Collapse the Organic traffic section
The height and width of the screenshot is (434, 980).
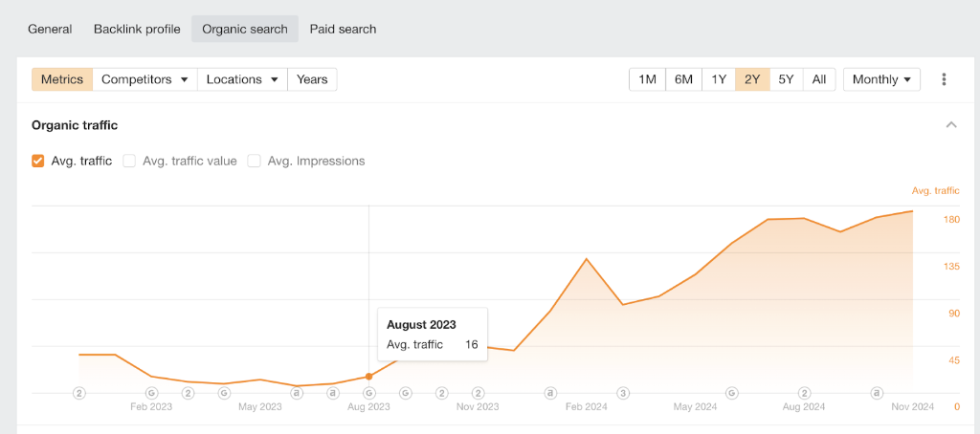[x=951, y=125]
